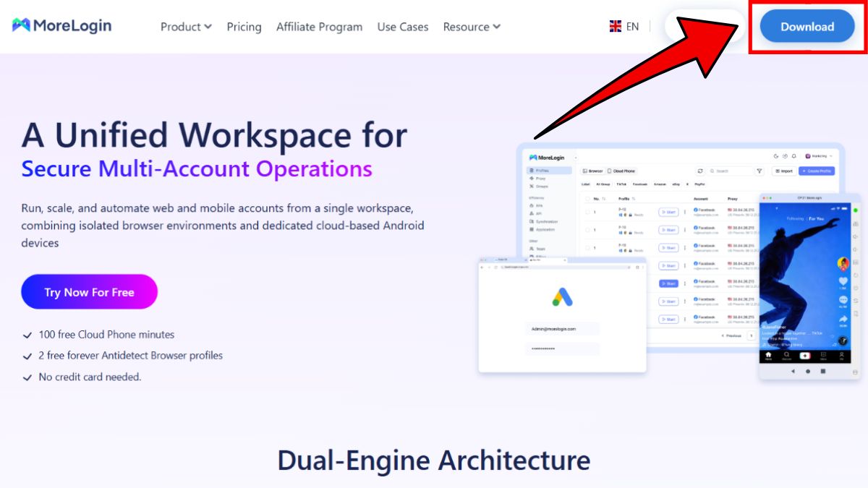Screen dimensions: 868x488
Task: Click the highlighted solid blue Start button
Action: click(668, 283)
